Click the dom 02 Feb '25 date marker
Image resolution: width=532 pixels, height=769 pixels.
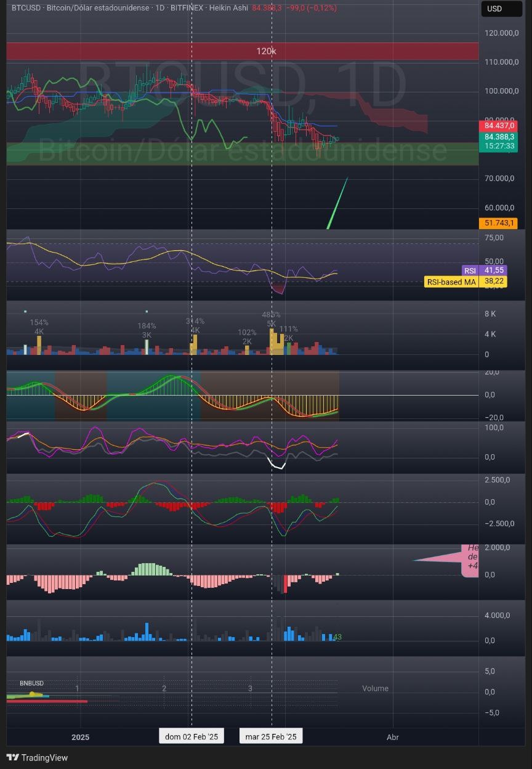(191, 736)
